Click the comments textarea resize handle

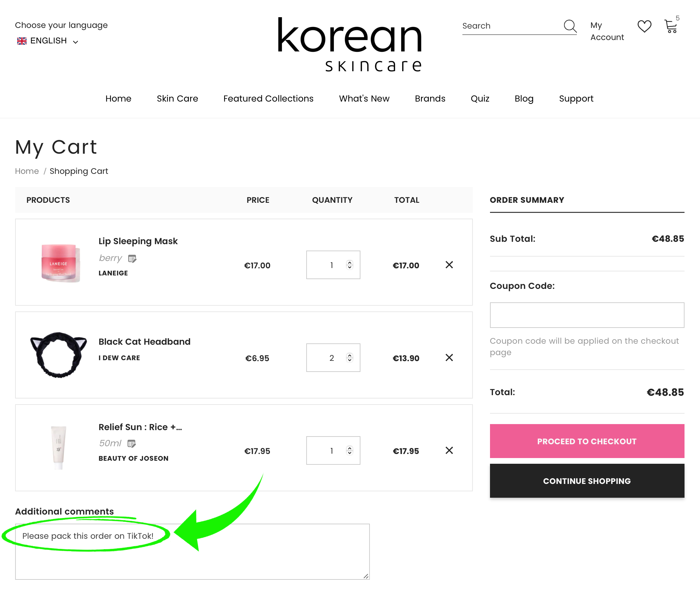(366, 576)
